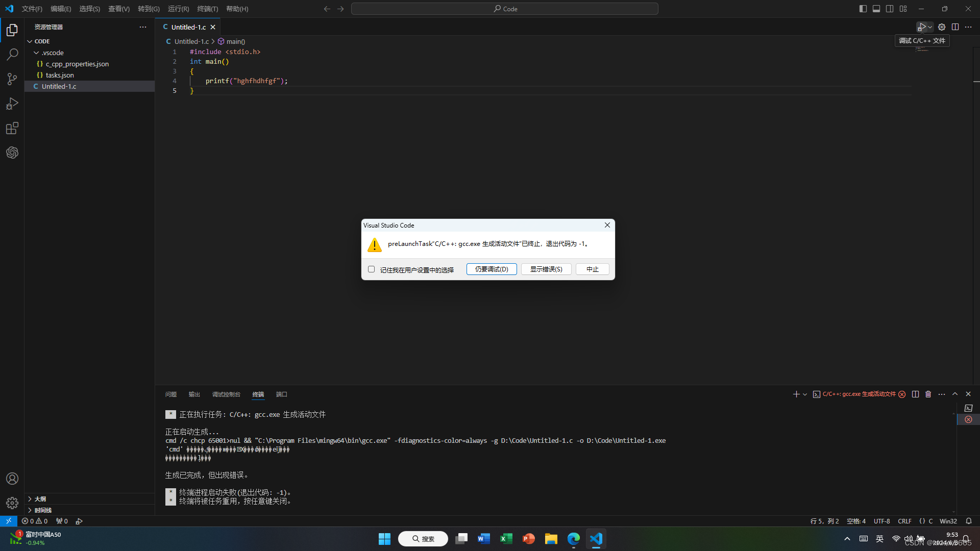Click the 显示错误(S) dialog button
The image size is (980, 551).
546,269
